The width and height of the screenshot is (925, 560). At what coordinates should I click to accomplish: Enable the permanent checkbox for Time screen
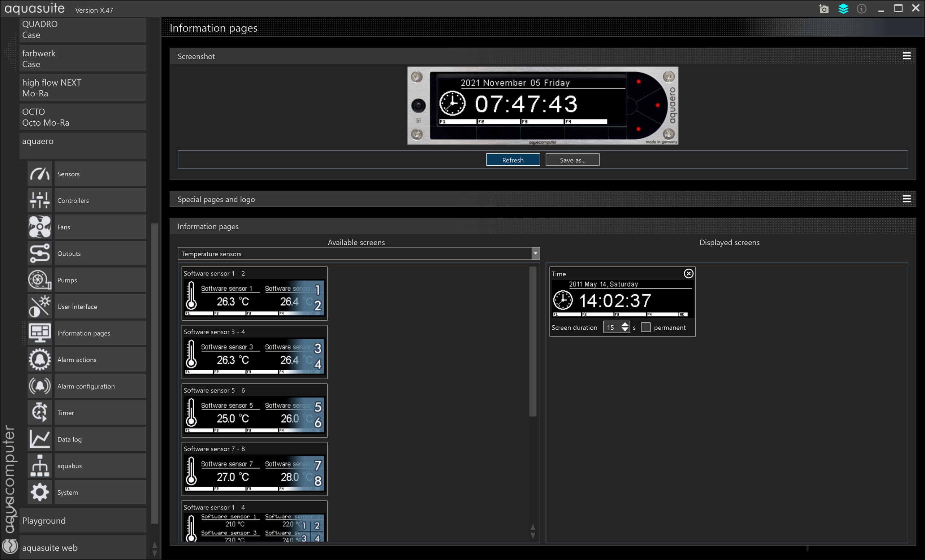coord(646,327)
